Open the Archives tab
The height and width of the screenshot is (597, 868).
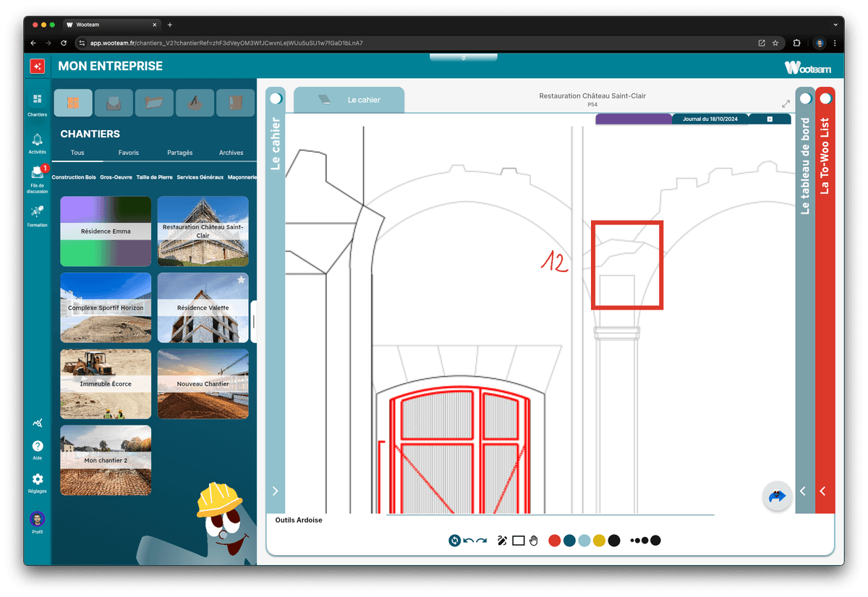coord(231,153)
